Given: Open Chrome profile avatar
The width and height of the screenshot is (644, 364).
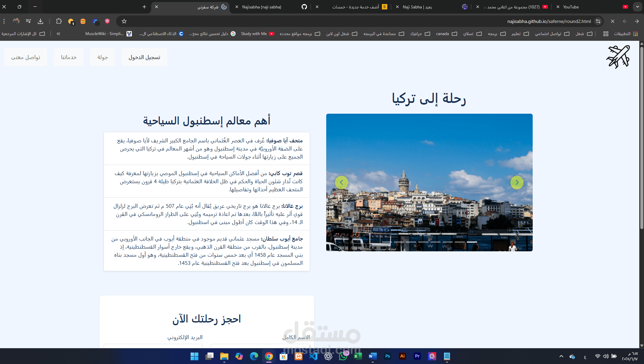Looking at the screenshot, I should (x=16, y=21).
